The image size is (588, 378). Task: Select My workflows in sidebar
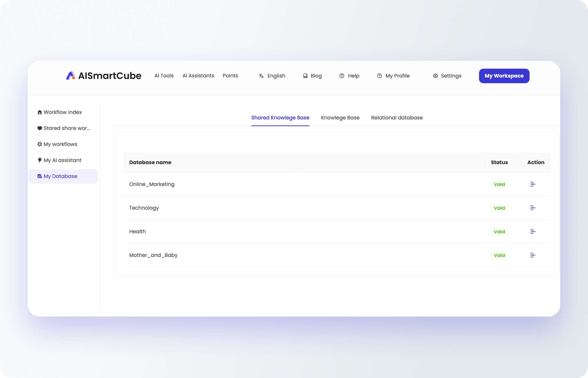(60, 144)
